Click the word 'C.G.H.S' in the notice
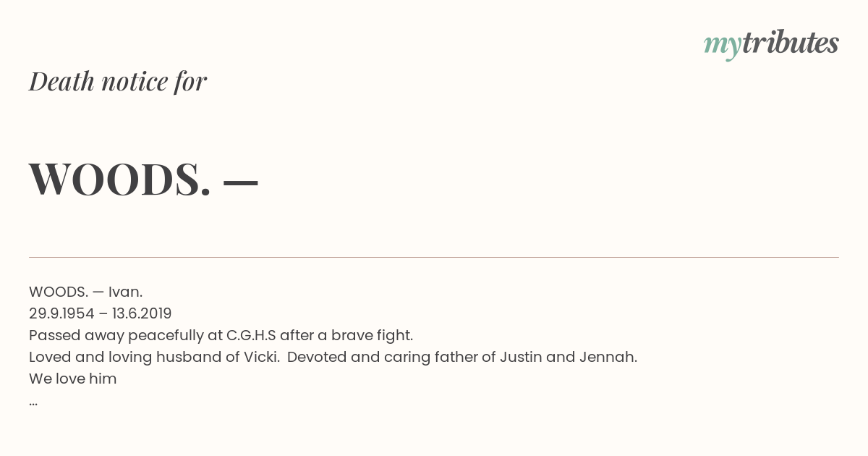 pos(251,335)
